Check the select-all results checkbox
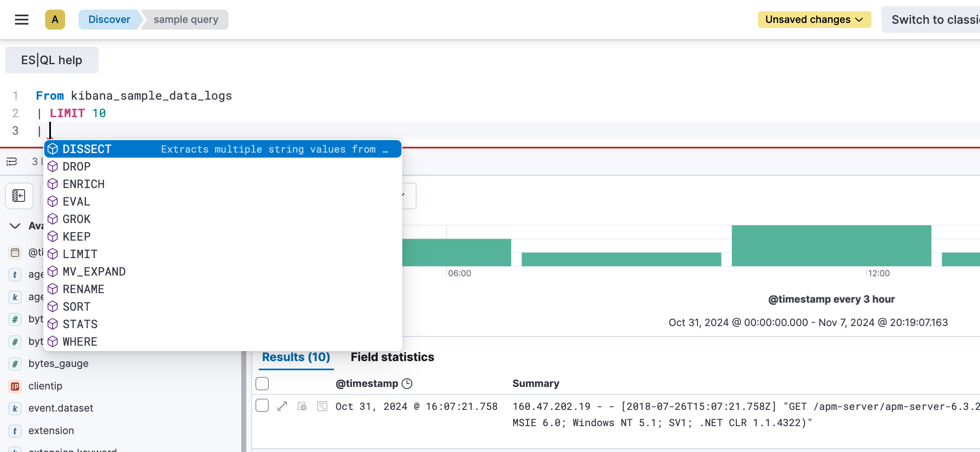The image size is (980, 452). point(262,383)
